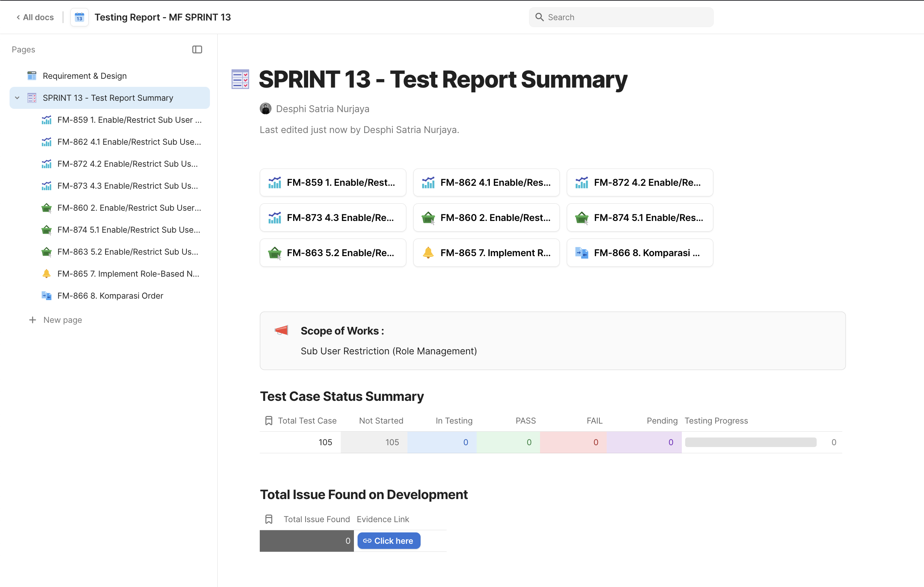Click the megaphone icon in Scope of Works
The height and width of the screenshot is (587, 924).
click(281, 331)
